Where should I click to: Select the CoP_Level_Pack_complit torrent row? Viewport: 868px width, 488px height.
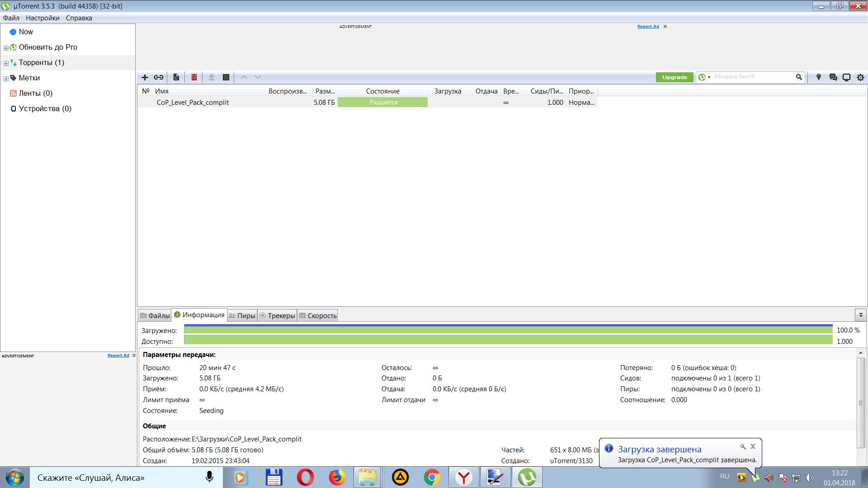[x=368, y=103]
